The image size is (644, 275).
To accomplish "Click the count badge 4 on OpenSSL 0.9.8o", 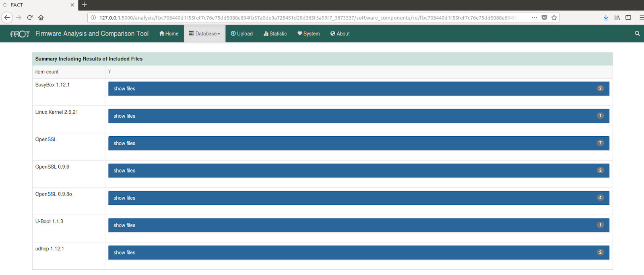I will (600, 198).
